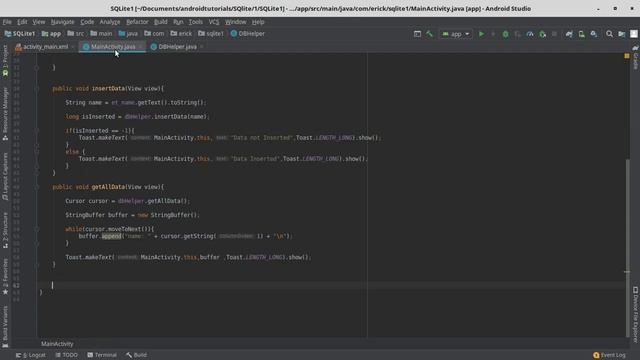
Task: Open the Build menu
Action: (160, 22)
